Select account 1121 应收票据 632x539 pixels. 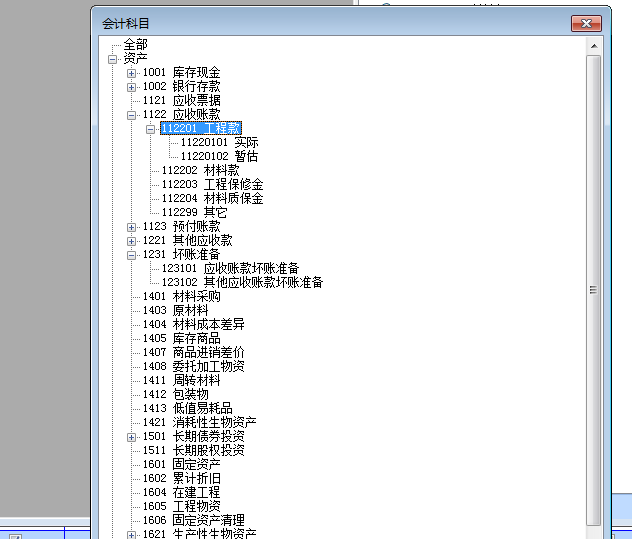tap(181, 100)
